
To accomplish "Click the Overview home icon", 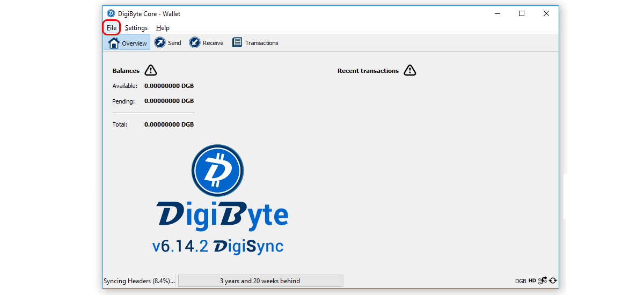I will pyautogui.click(x=114, y=43).
